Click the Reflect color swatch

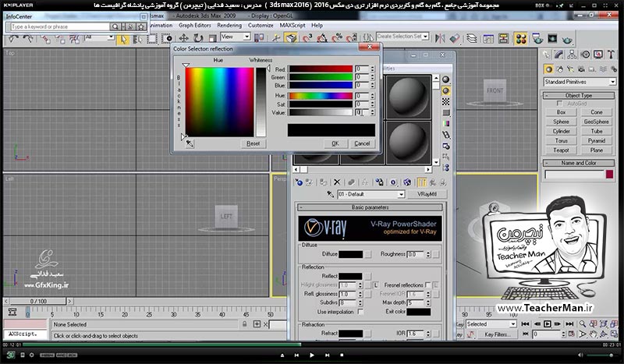(x=350, y=276)
